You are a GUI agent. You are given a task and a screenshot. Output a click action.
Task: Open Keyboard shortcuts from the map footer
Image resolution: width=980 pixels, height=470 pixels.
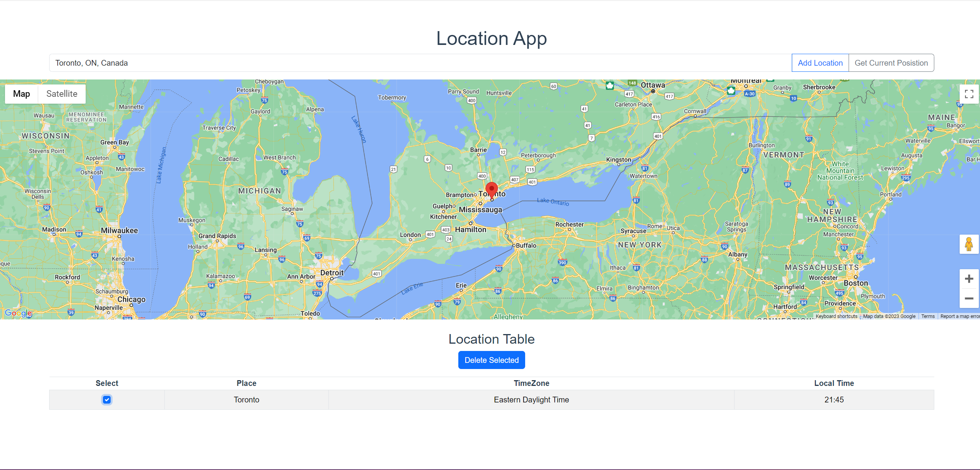[x=836, y=316]
